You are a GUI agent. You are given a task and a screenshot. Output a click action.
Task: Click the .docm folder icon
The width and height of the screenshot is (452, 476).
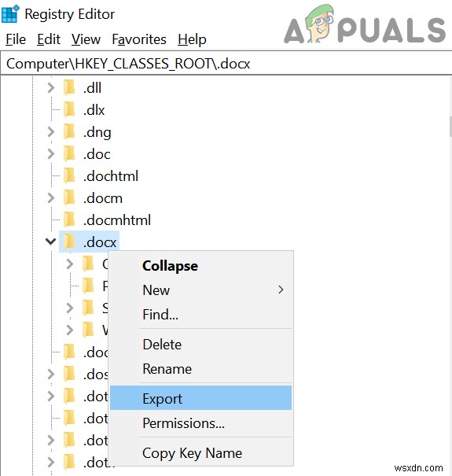click(69, 197)
